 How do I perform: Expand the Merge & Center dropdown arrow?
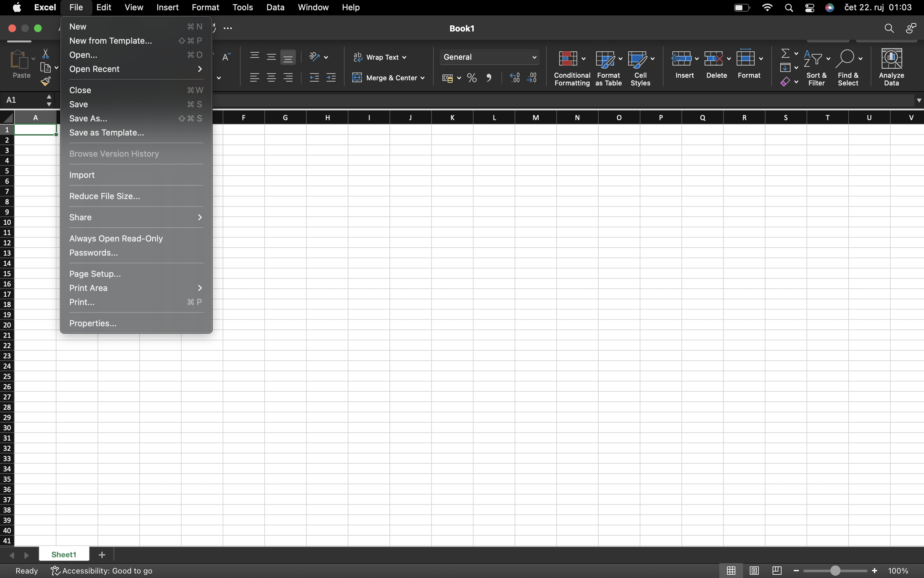(x=422, y=78)
